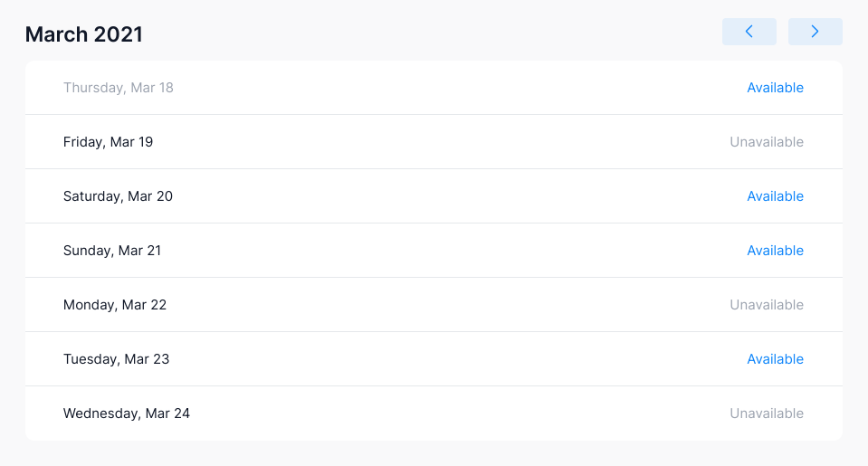Screen dimensions: 868x466
Task: Toggle Available status for Saturday, Mar 20
Action: coord(775,196)
